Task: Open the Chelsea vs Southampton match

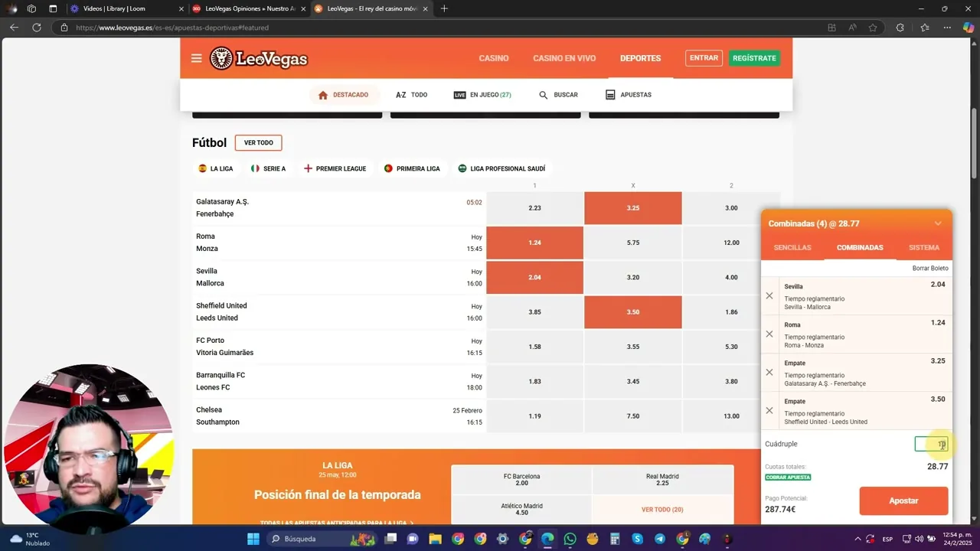Action: click(338, 416)
